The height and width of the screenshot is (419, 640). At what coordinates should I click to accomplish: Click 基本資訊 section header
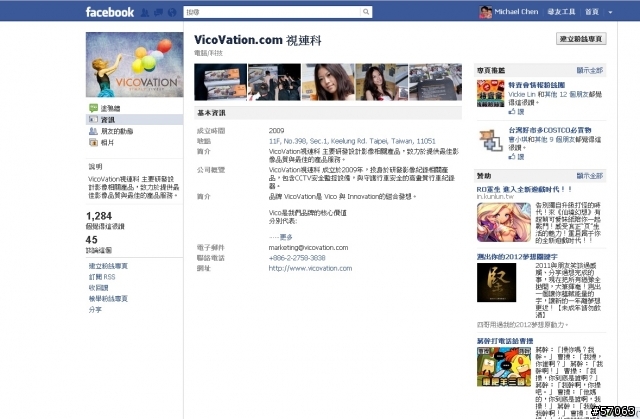211,113
